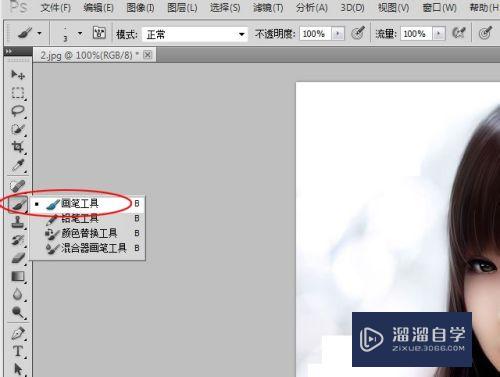
Task: Select the Clone Stamp tool
Action: [18, 222]
